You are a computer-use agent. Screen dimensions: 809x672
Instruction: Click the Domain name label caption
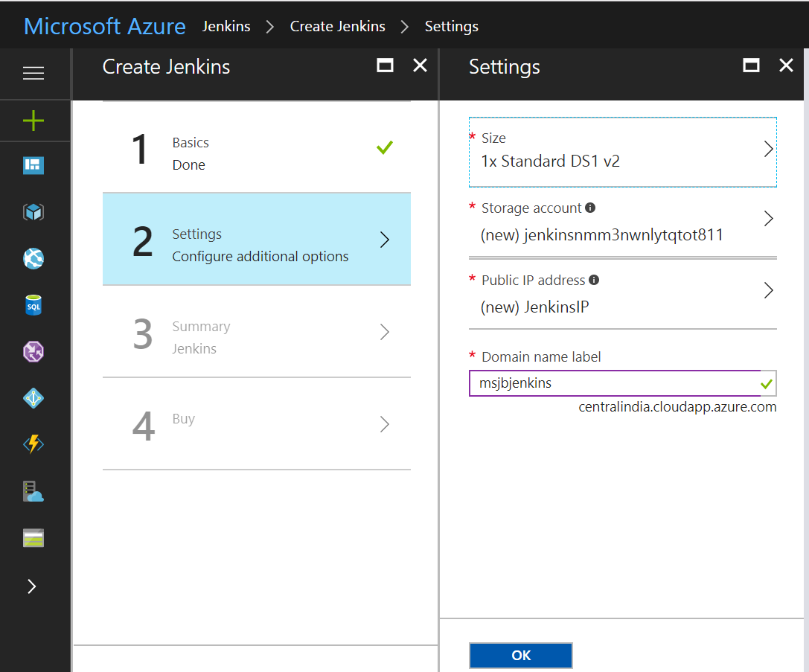pyautogui.click(x=541, y=357)
